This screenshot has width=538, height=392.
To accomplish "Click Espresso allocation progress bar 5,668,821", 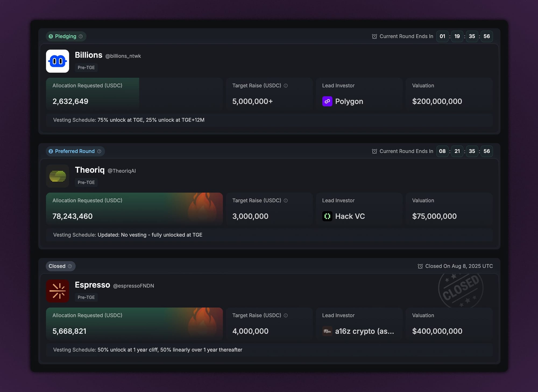I will click(134, 323).
